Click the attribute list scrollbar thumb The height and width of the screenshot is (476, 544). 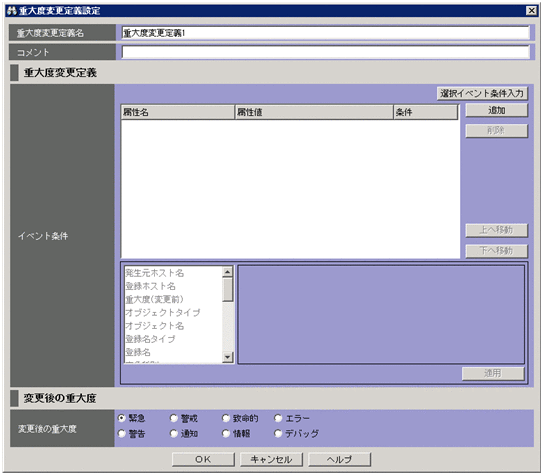pyautogui.click(x=228, y=290)
